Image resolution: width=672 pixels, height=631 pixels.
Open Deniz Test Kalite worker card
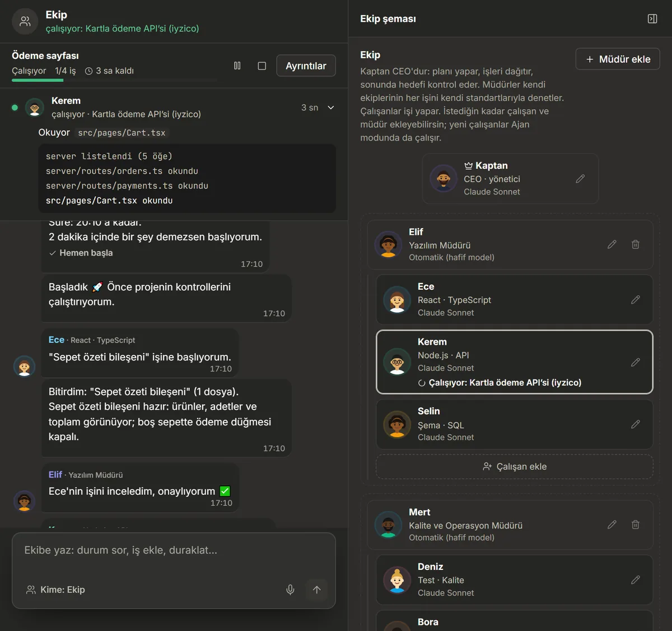(515, 579)
